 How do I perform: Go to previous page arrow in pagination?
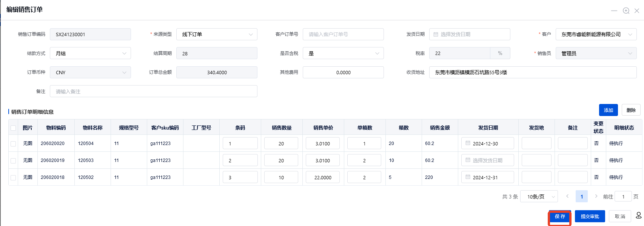coord(567,196)
